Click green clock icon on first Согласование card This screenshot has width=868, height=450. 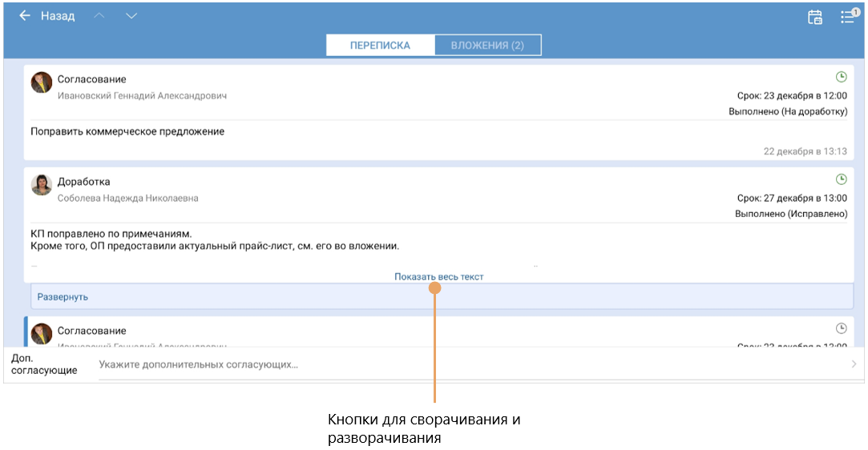click(841, 77)
